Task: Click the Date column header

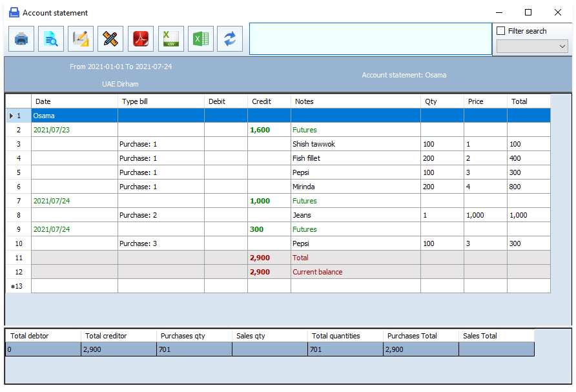Action: coord(74,101)
